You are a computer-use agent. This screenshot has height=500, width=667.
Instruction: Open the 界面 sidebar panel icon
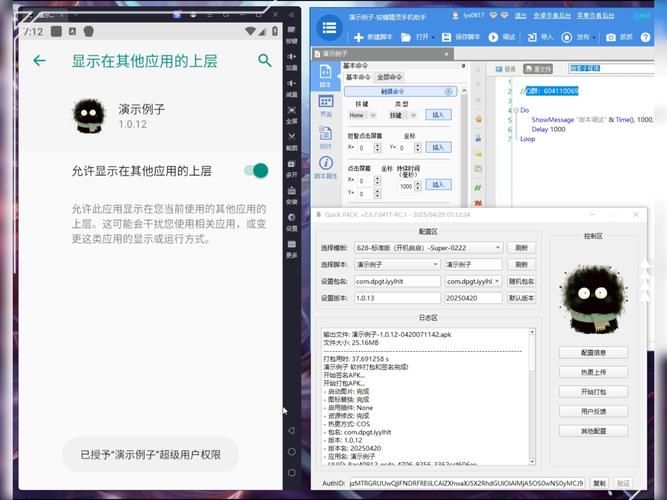[326, 103]
